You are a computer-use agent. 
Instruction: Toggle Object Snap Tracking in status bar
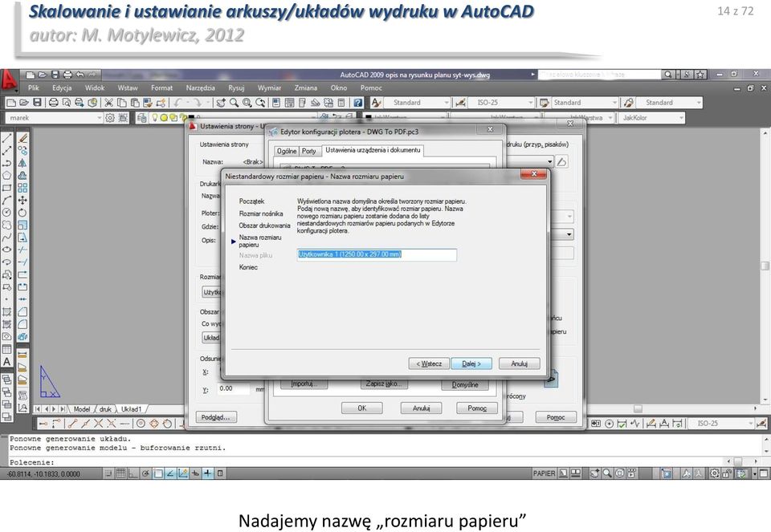[x=170, y=473]
